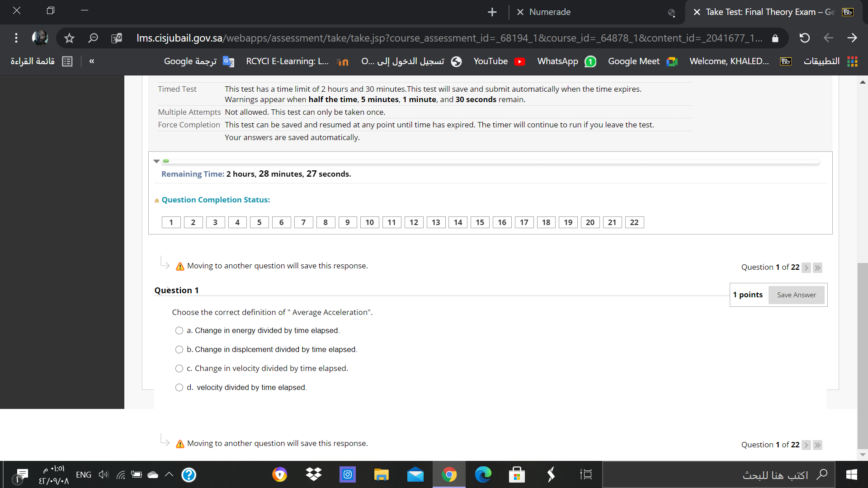Collapse the bookmarks bar with the « chevron
Viewport: 868px width, 488px height.
[92, 61]
